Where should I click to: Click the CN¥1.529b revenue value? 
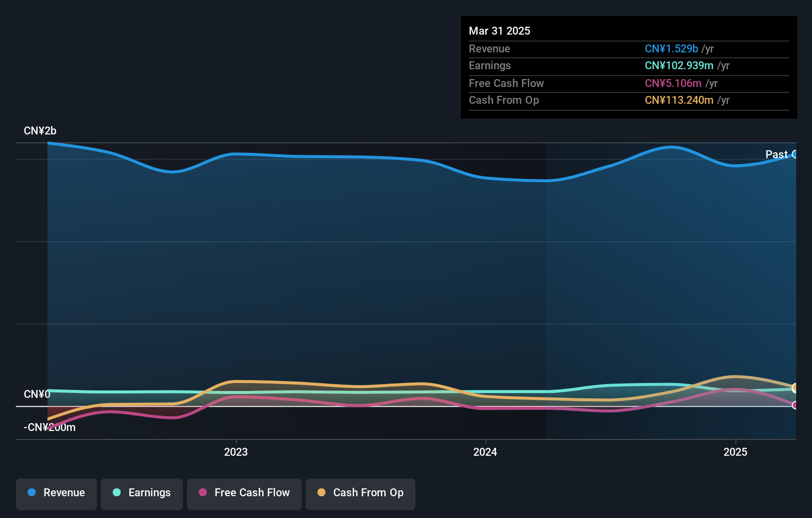click(672, 48)
